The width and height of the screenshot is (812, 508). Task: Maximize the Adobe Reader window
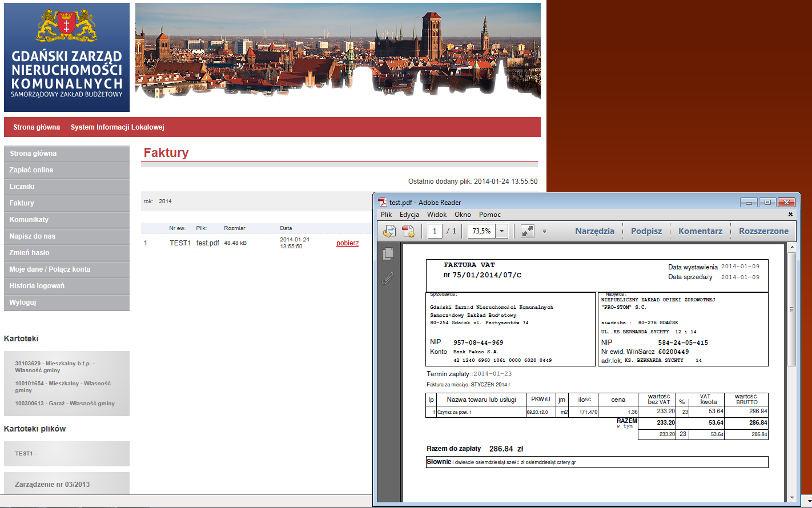(768, 202)
